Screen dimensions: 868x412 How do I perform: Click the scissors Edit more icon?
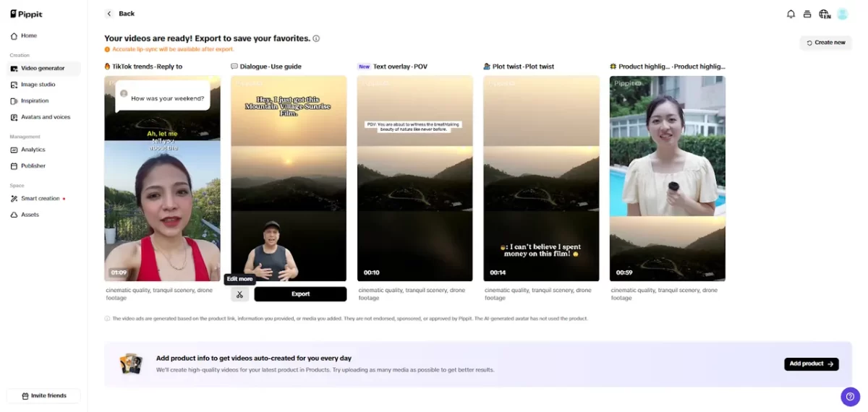[239, 294]
